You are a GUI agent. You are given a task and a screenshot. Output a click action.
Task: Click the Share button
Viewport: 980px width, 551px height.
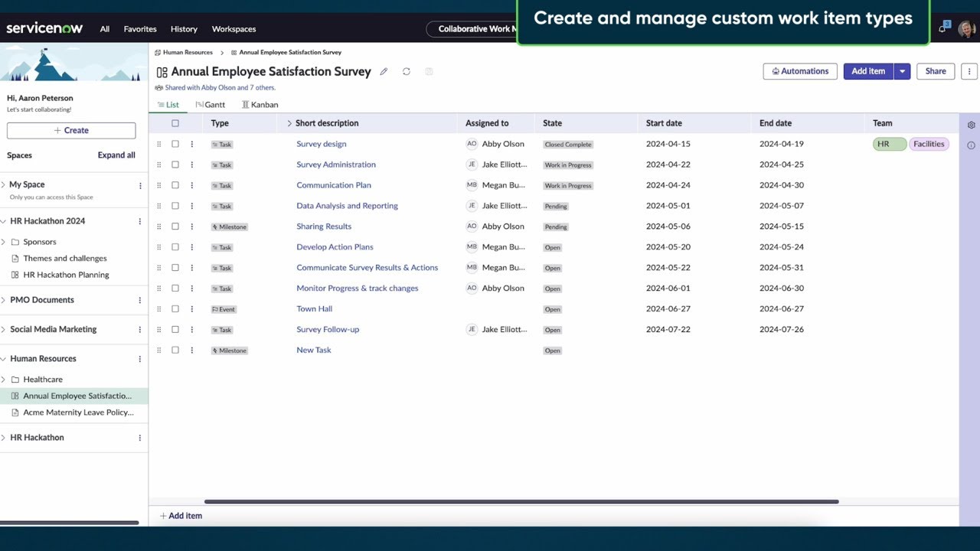point(935,71)
